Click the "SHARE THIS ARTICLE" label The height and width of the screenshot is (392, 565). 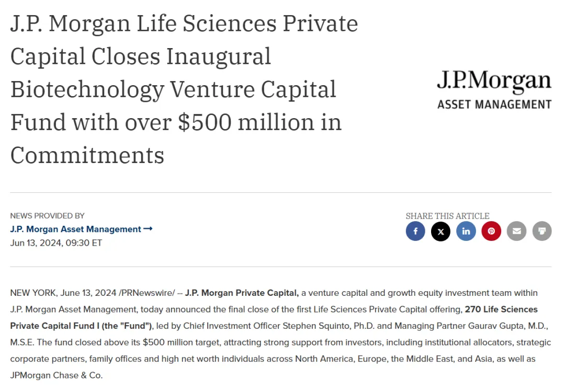point(447,216)
